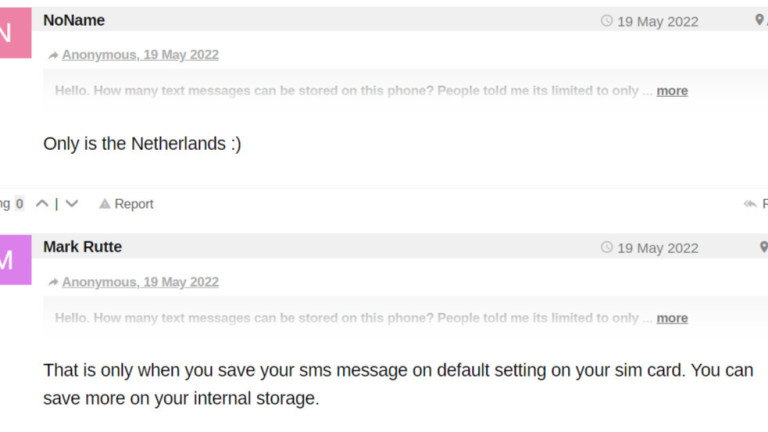Open 'Anonymous, 19 May 2022' link in Mark Rutte's comment
768x432 pixels.
click(140, 282)
